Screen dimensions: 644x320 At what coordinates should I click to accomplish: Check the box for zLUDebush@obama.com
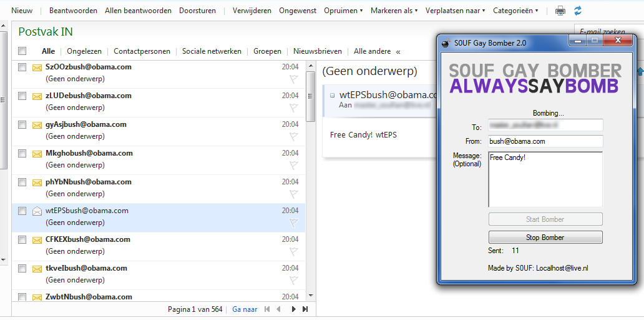coord(22,96)
